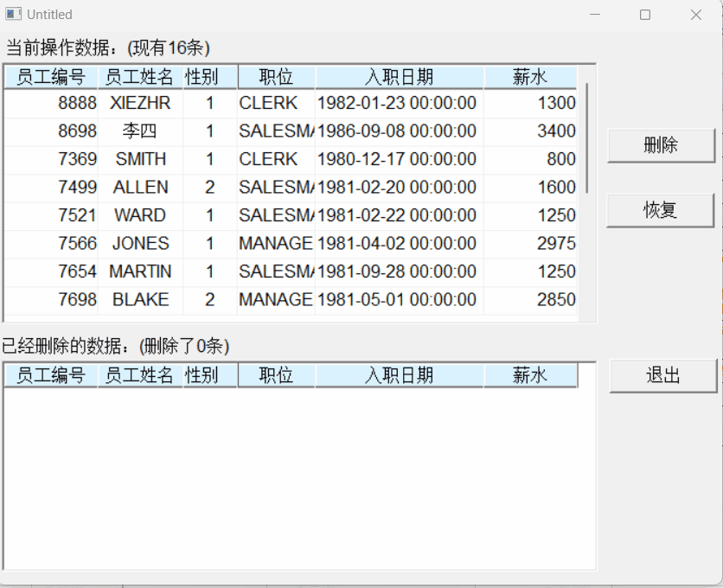Click the 员工编号 header in top table
Image resolution: width=723 pixels, height=588 pixels.
click(x=51, y=77)
